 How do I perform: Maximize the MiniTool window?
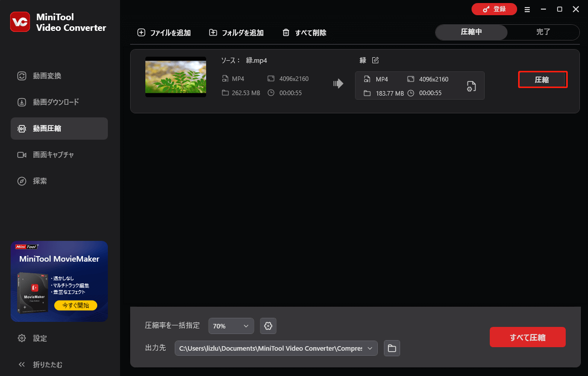560,9
